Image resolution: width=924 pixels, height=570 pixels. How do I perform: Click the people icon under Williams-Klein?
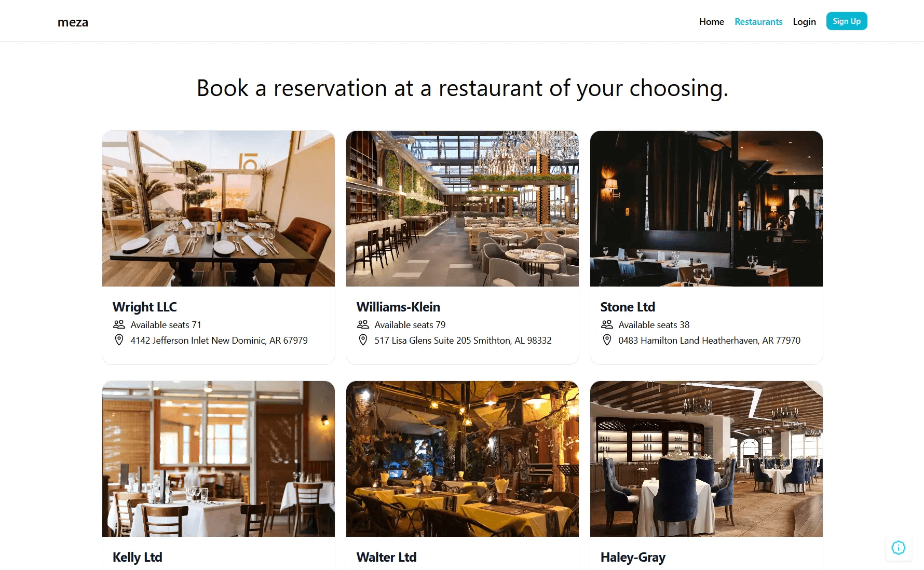click(363, 324)
